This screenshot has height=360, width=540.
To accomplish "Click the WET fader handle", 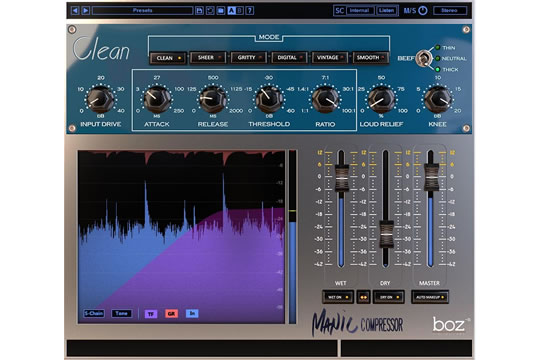I will 341,178.
